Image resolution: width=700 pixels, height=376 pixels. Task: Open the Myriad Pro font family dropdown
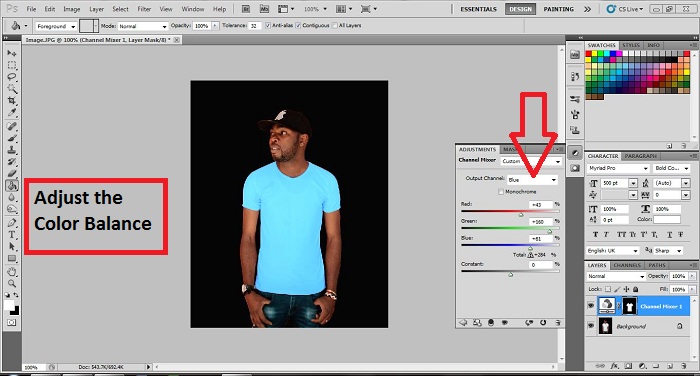(618, 168)
